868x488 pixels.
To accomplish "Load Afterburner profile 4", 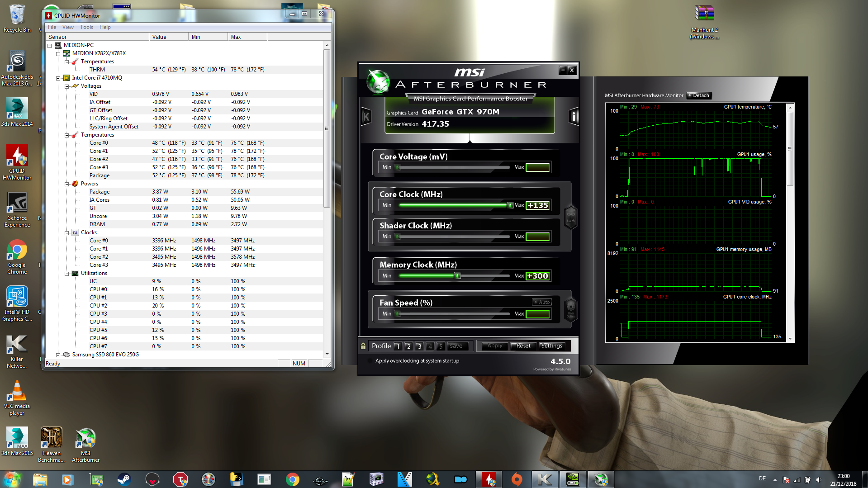I will click(430, 346).
